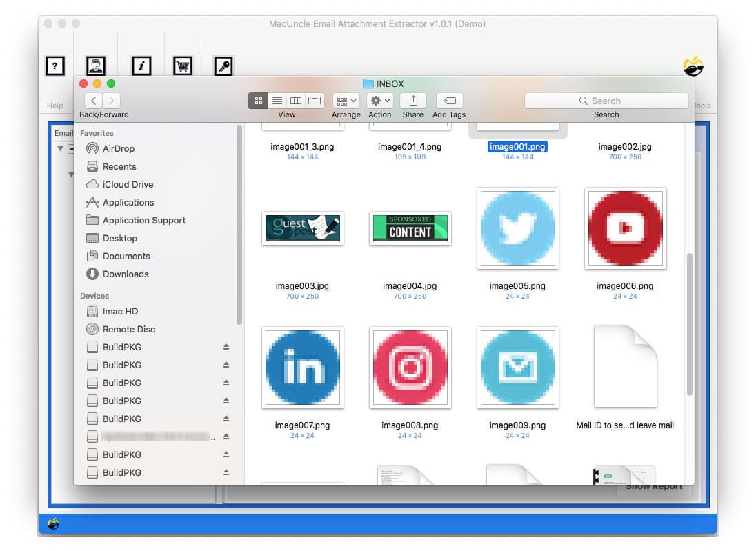Open the Action gear dropdown
The height and width of the screenshot is (551, 756).
380,101
